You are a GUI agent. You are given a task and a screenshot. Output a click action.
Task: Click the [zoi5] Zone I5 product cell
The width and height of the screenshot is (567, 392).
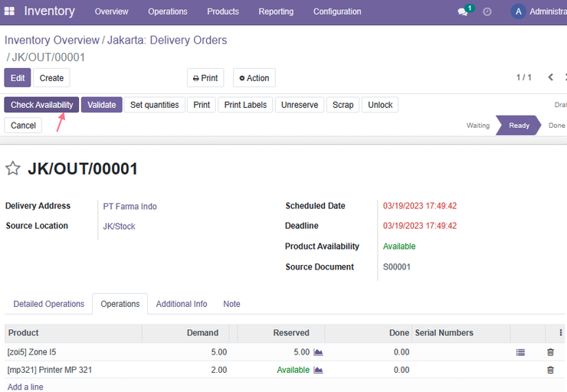click(x=32, y=352)
